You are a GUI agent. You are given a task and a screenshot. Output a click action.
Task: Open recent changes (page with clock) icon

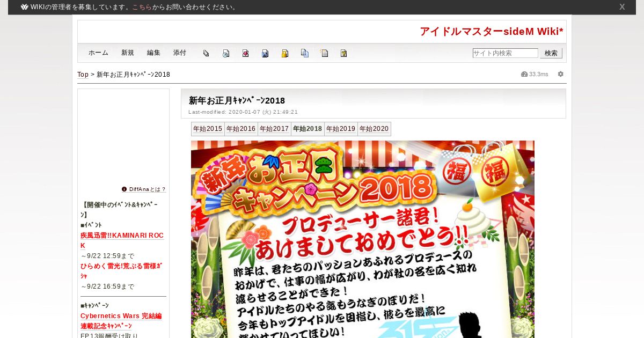click(226, 53)
